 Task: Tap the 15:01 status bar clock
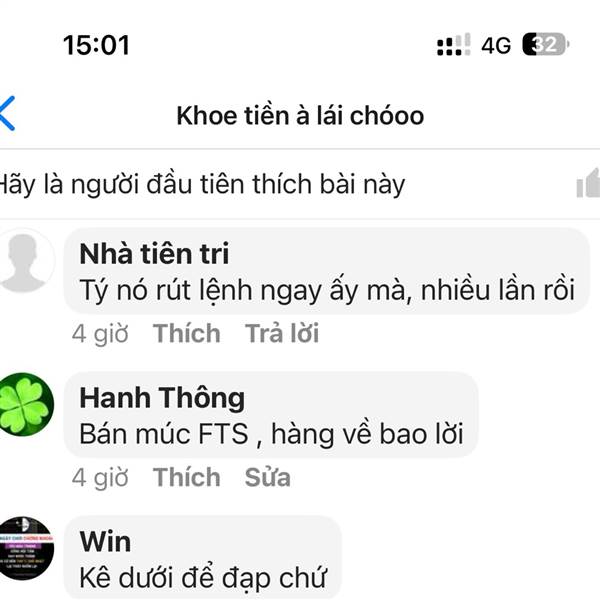click(96, 45)
